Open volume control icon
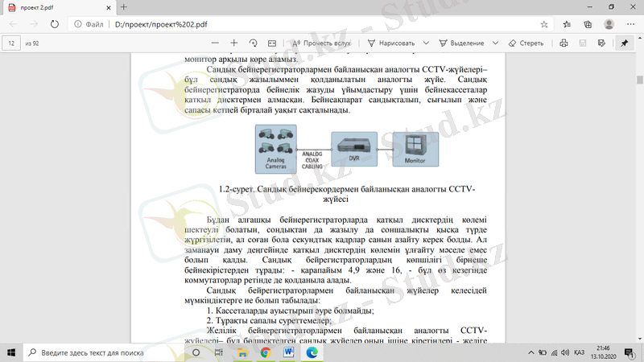644x362 pixels. click(x=566, y=352)
